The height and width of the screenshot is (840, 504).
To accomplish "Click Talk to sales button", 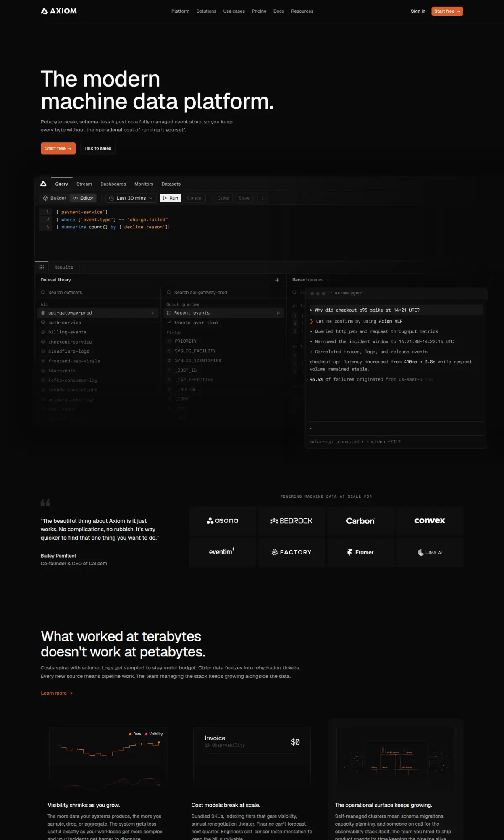I will (98, 148).
